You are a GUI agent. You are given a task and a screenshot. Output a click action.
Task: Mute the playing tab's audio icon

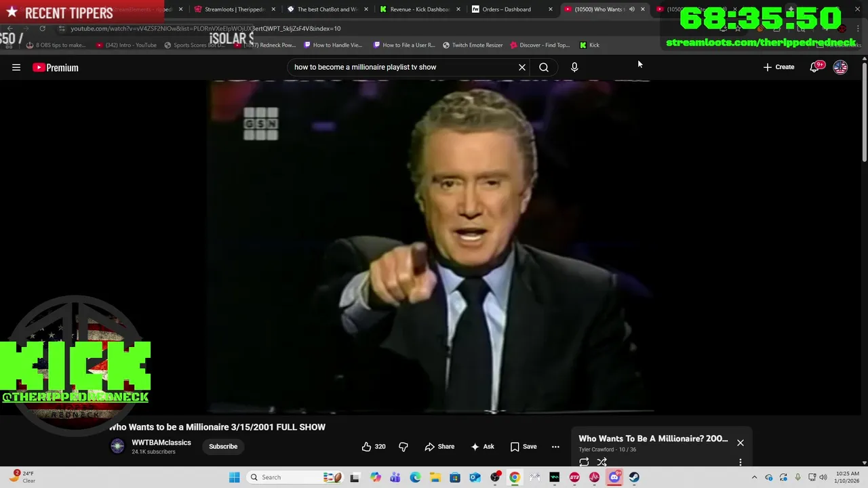631,9
